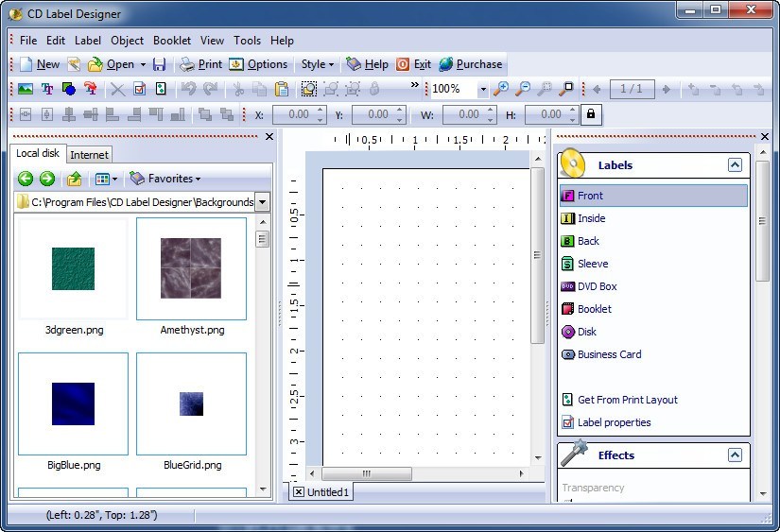Open the Object menu
Viewport: 780px width, 532px height.
click(127, 41)
